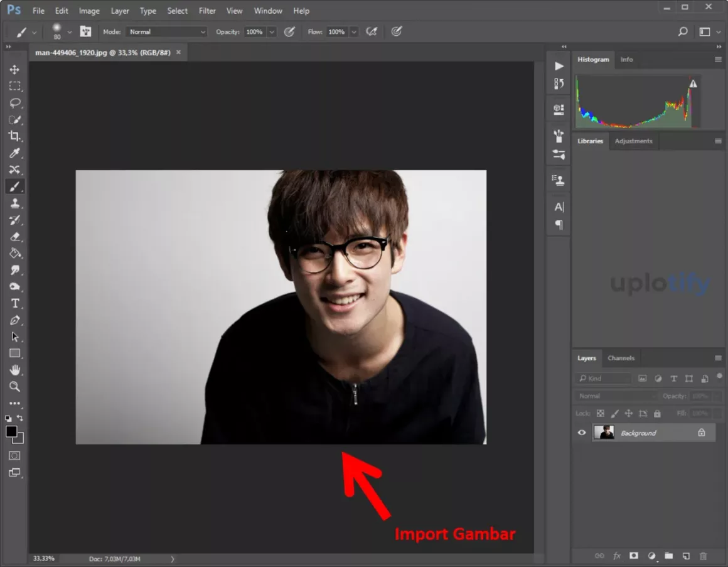Enable airbrush-style build-up effects
728x567 pixels.
pyautogui.click(x=372, y=31)
